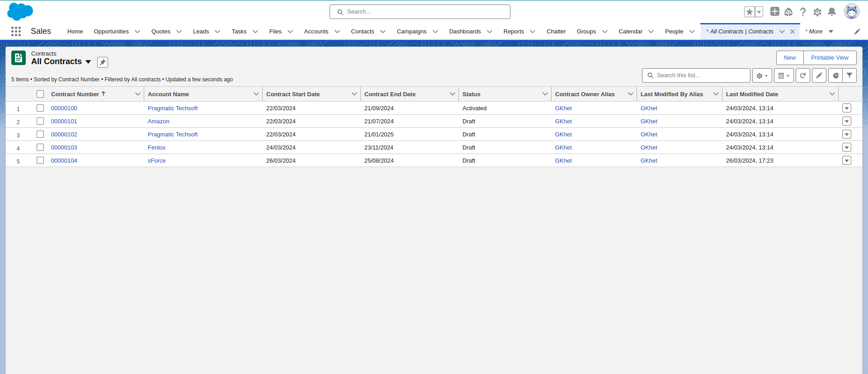This screenshot has width=868, height=374.
Task: Open the sForce account link
Action: point(157,161)
